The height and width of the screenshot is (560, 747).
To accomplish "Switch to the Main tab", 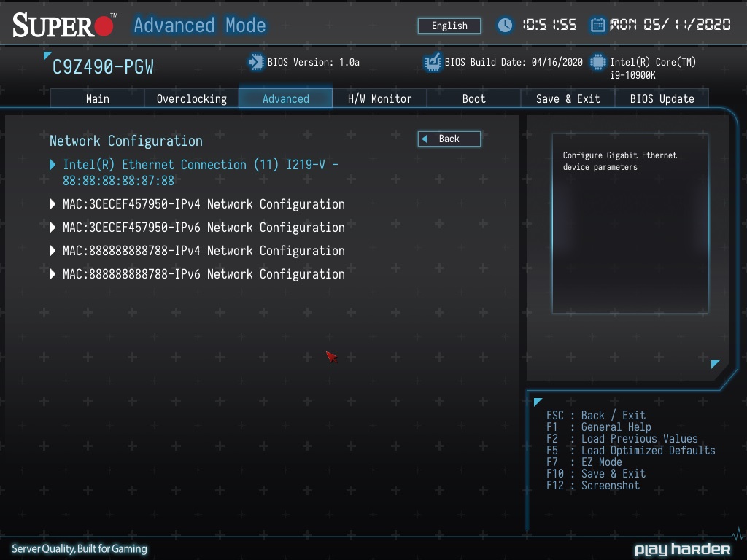I will pyautogui.click(x=97, y=98).
